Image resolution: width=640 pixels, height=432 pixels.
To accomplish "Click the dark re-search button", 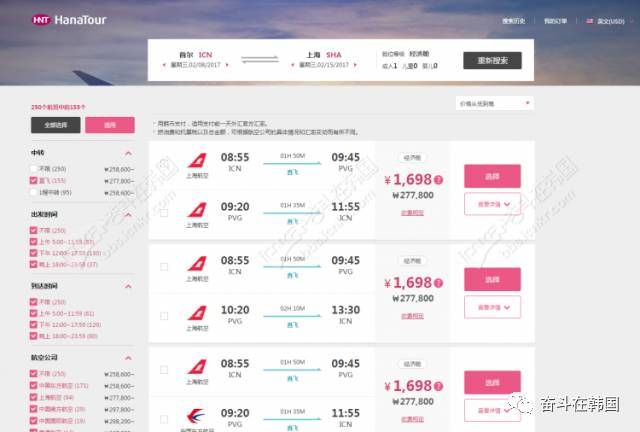I will coord(492,60).
